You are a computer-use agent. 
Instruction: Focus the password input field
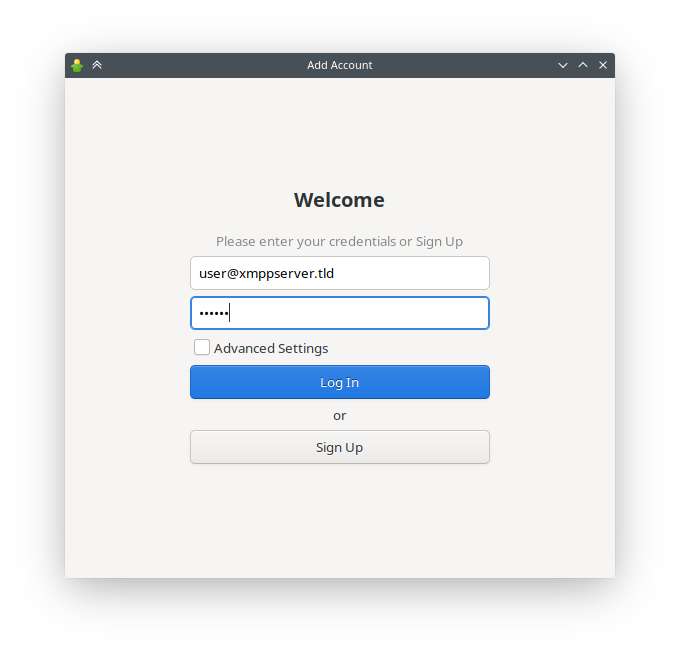[340, 313]
